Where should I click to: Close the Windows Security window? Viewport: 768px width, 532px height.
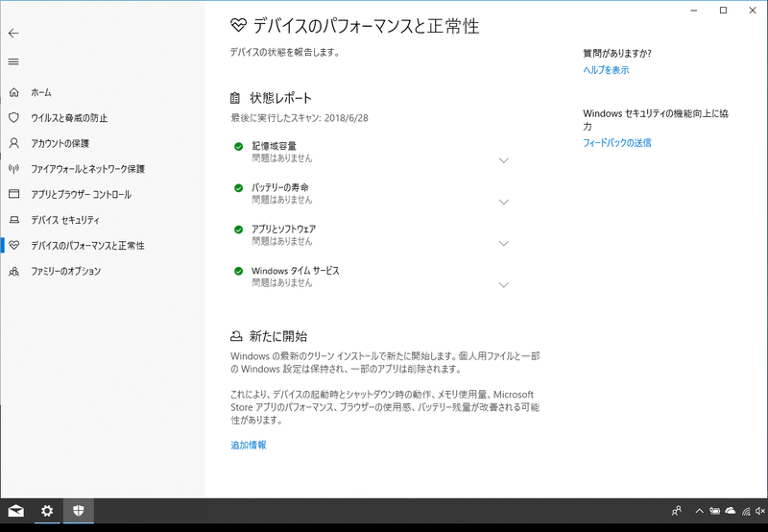pos(753,11)
